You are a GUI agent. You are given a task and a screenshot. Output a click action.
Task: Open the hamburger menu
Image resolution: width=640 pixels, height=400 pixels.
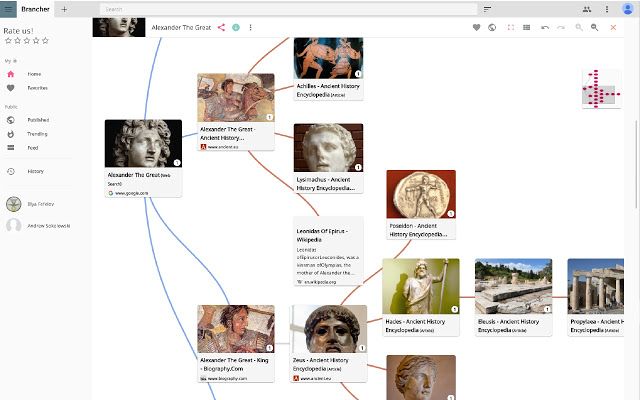click(x=8, y=9)
